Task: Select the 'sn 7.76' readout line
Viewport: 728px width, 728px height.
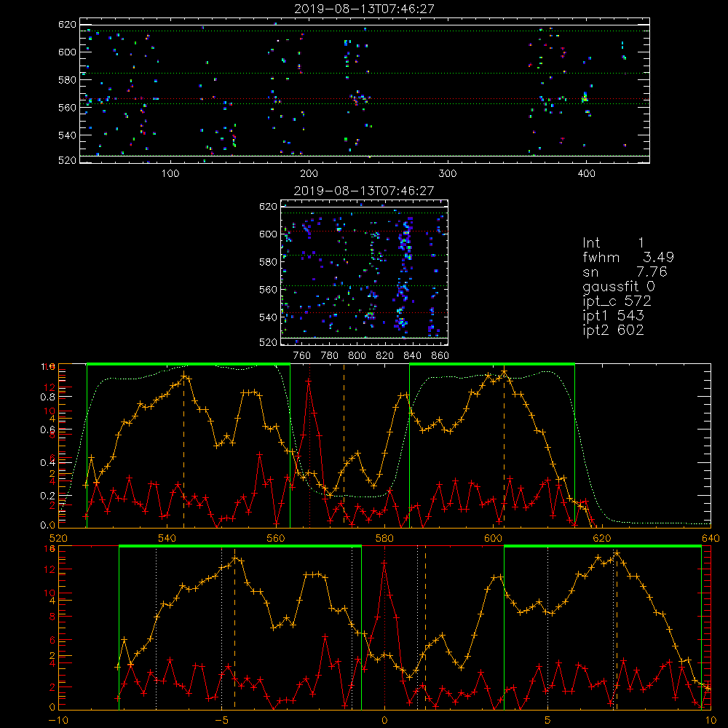Action: 625,272
